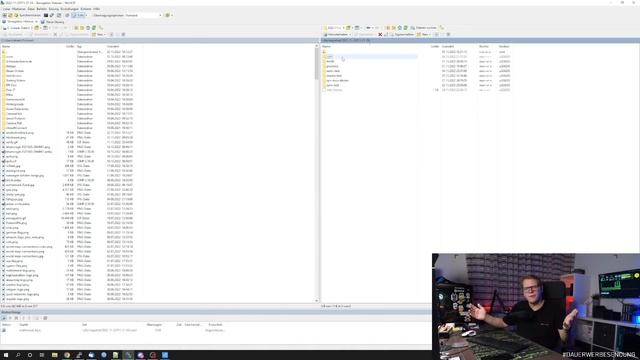Close the active session tab
Image resolution: width=640 pixels, height=360 pixels.
coord(36,22)
